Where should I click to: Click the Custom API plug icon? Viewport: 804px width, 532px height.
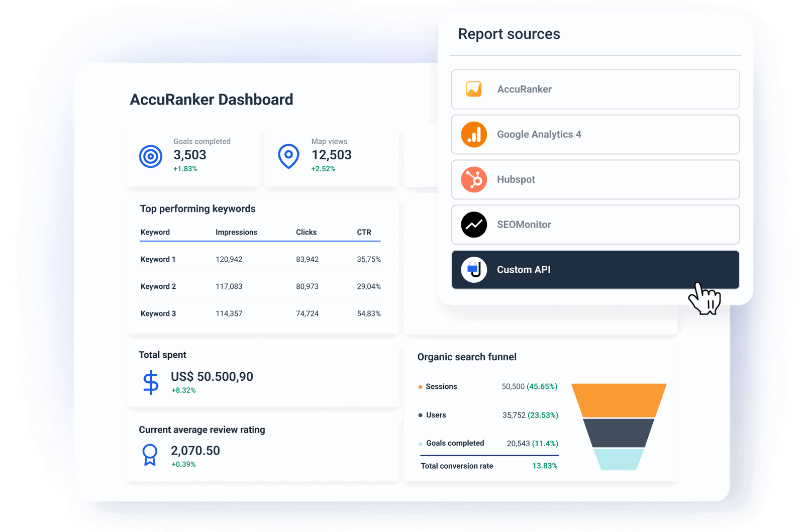[474, 270]
